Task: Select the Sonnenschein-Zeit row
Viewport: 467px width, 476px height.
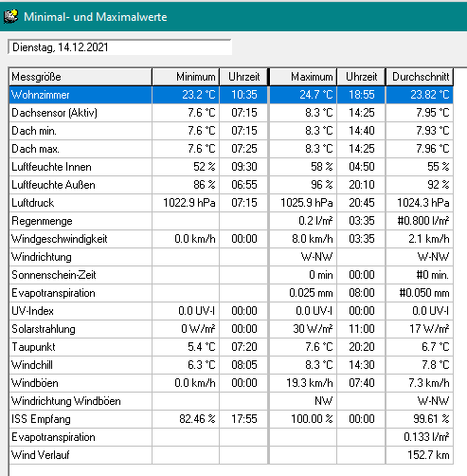Action: (231, 275)
